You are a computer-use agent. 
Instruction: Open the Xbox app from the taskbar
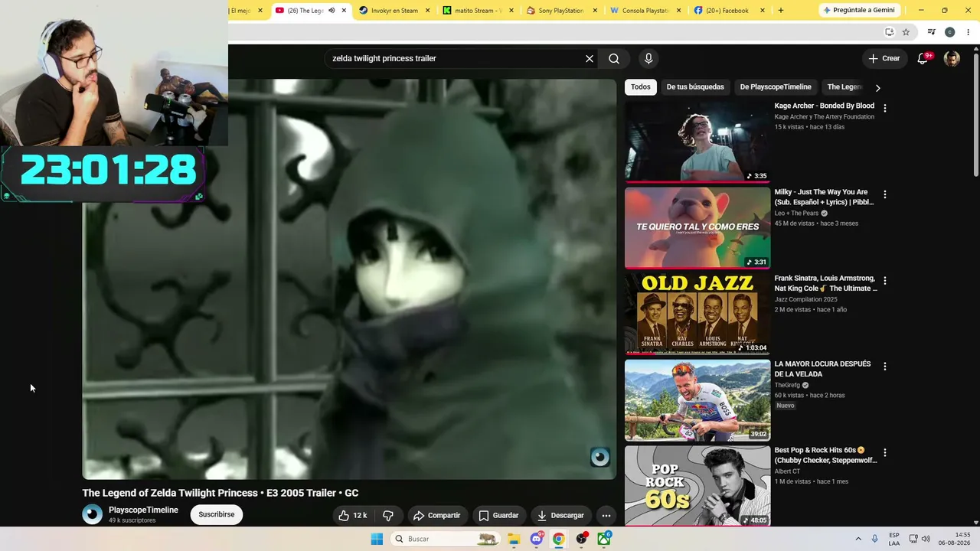tap(604, 539)
